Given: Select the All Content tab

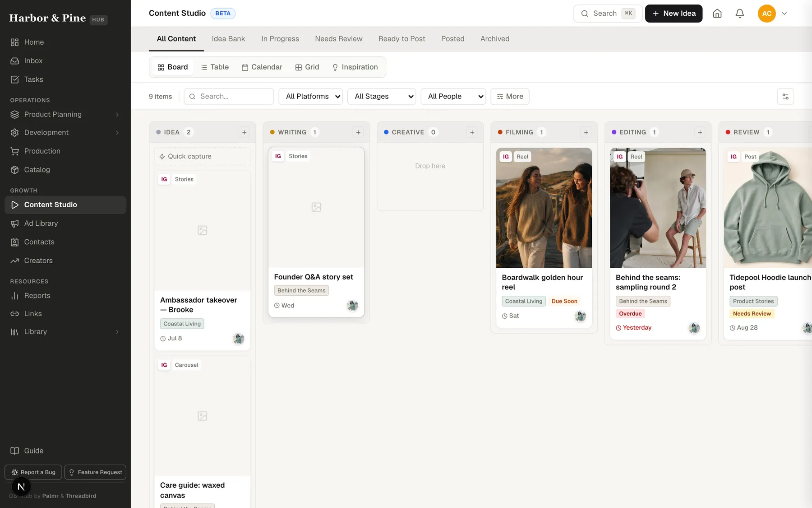Looking at the screenshot, I should click(x=176, y=39).
